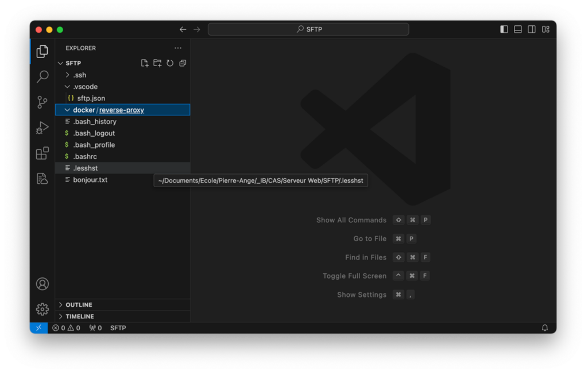Open the SFTP extension view icon

pyautogui.click(x=42, y=179)
